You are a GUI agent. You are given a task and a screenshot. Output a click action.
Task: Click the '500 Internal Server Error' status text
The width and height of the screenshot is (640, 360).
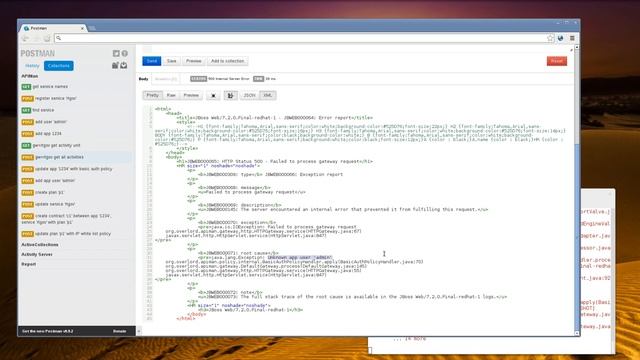[x=229, y=79]
